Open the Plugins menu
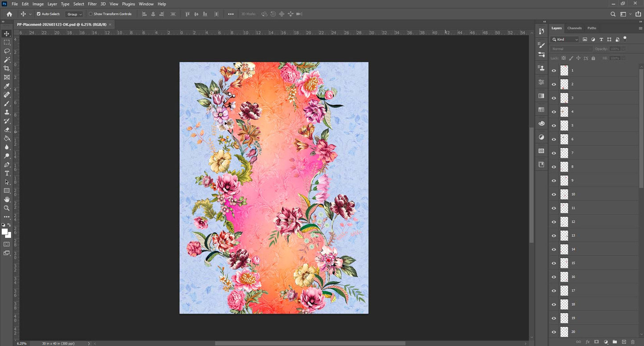This screenshot has height=346, width=644. [128, 4]
